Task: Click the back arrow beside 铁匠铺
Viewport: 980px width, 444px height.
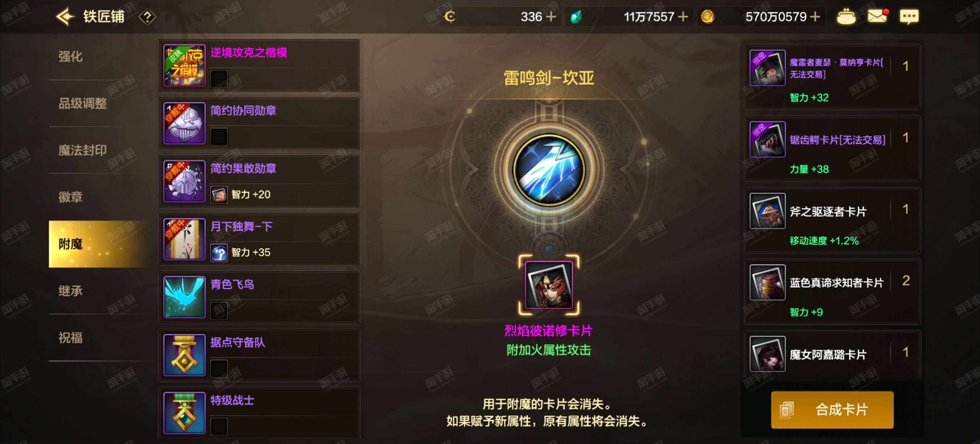Action: [x=65, y=17]
